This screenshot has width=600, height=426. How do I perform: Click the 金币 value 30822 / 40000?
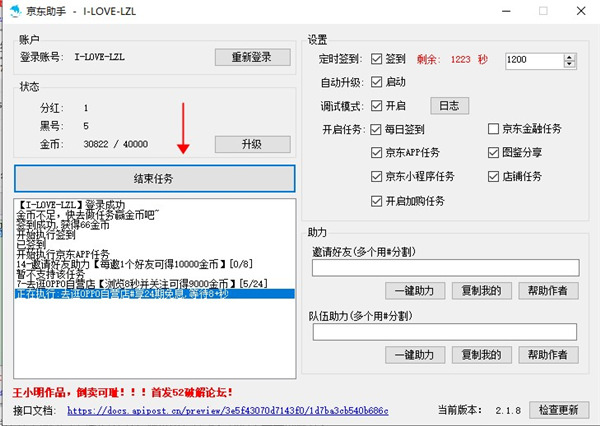pyautogui.click(x=116, y=144)
